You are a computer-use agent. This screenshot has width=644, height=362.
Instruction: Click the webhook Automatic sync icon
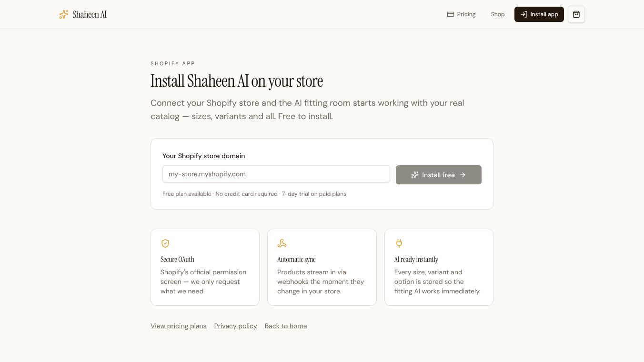tap(282, 243)
